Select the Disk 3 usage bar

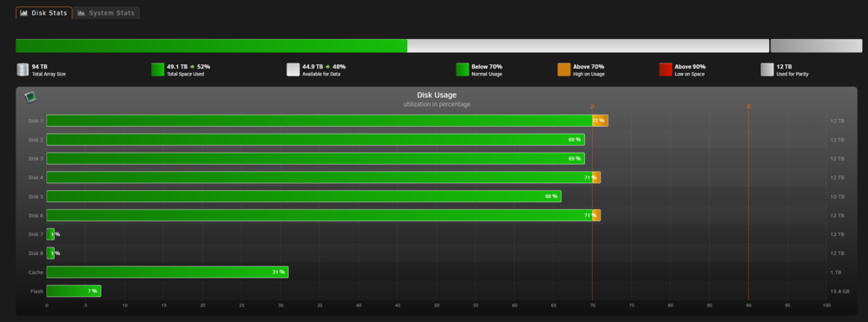tap(316, 158)
